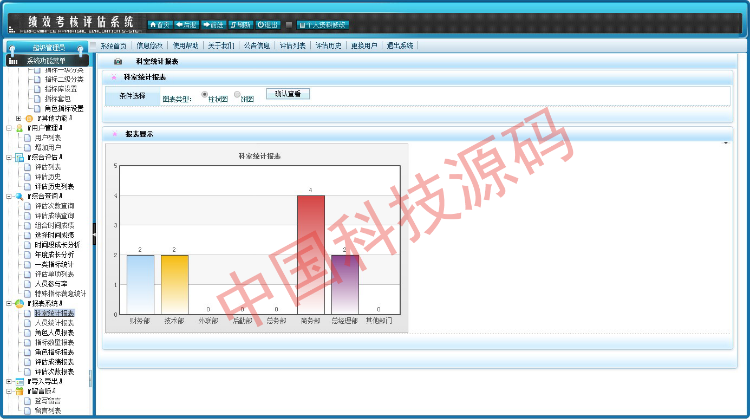The image size is (750, 420).
Task: Open 评估列表 in the sidebar tree
Action: (48, 167)
